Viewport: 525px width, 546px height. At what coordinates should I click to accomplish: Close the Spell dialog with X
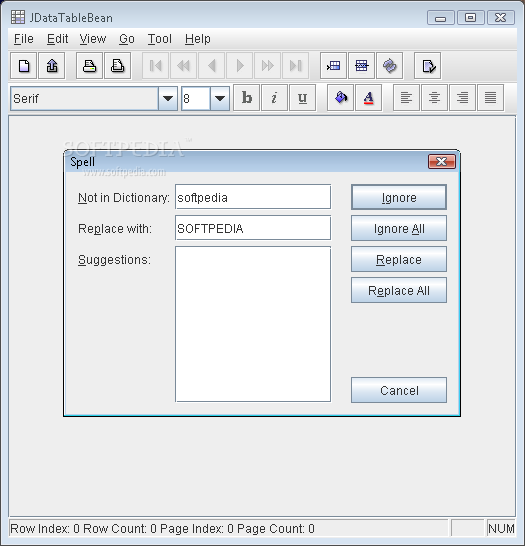[x=442, y=162]
